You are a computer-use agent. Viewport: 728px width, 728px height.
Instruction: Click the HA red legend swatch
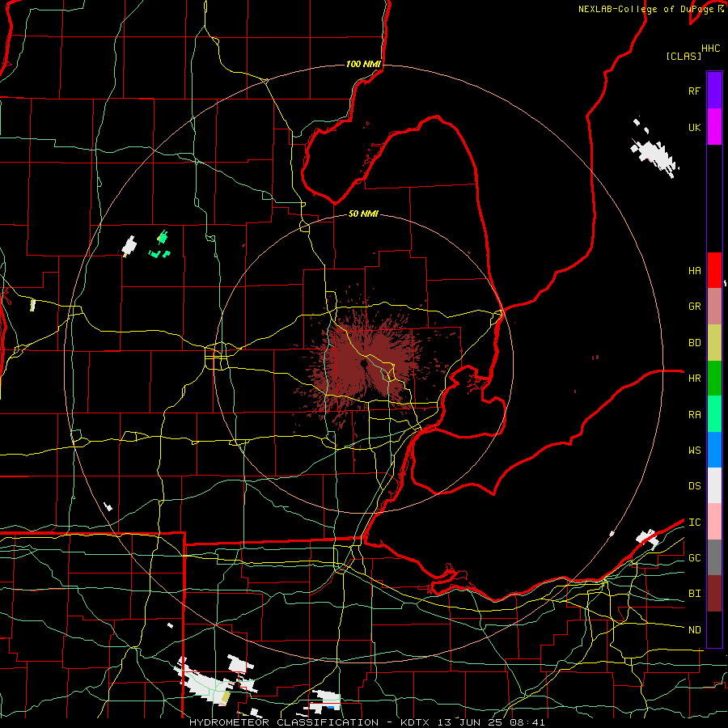click(714, 270)
